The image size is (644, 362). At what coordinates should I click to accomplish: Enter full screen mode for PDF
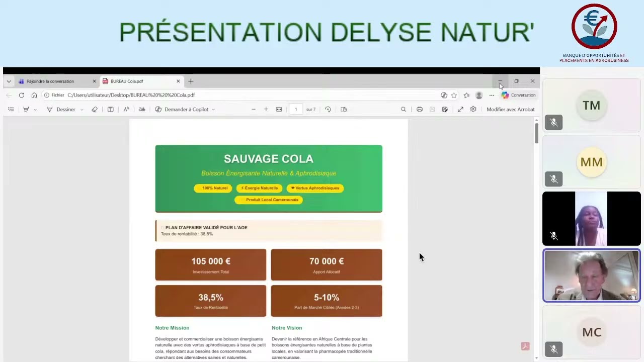460,109
